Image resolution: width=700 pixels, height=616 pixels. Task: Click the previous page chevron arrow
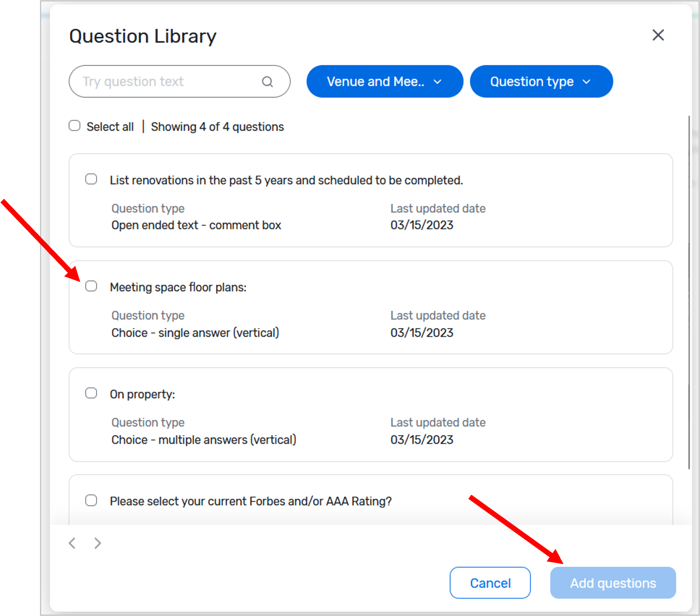pos(73,543)
